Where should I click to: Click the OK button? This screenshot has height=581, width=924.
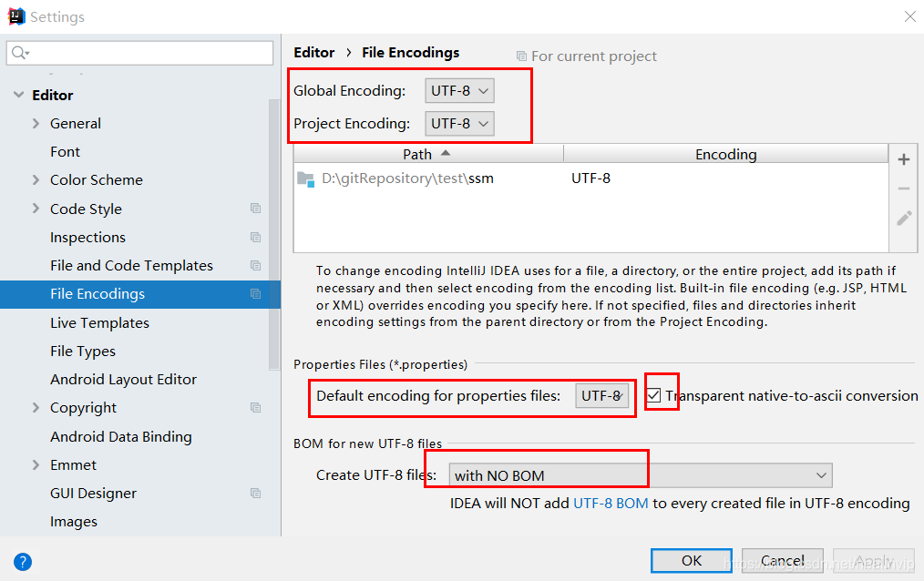point(692,560)
